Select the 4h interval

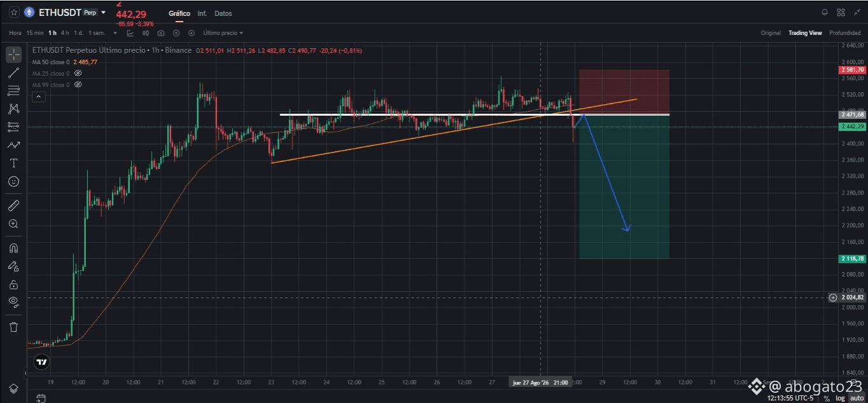point(65,33)
